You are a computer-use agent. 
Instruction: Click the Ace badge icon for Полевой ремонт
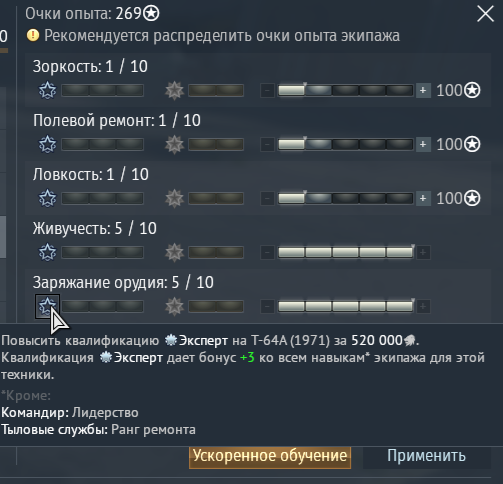(174, 144)
